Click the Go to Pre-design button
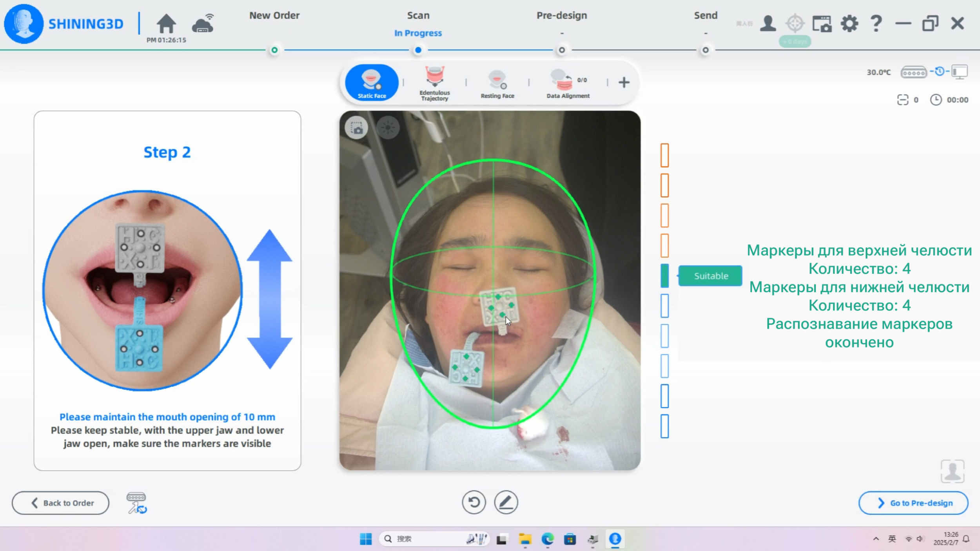Viewport: 980px width, 551px height. point(913,503)
